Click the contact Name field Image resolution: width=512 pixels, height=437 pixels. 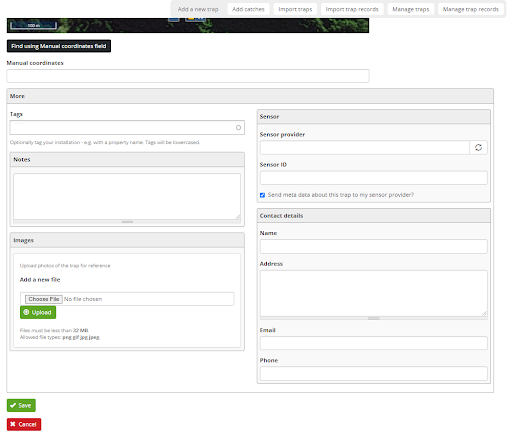tap(374, 246)
